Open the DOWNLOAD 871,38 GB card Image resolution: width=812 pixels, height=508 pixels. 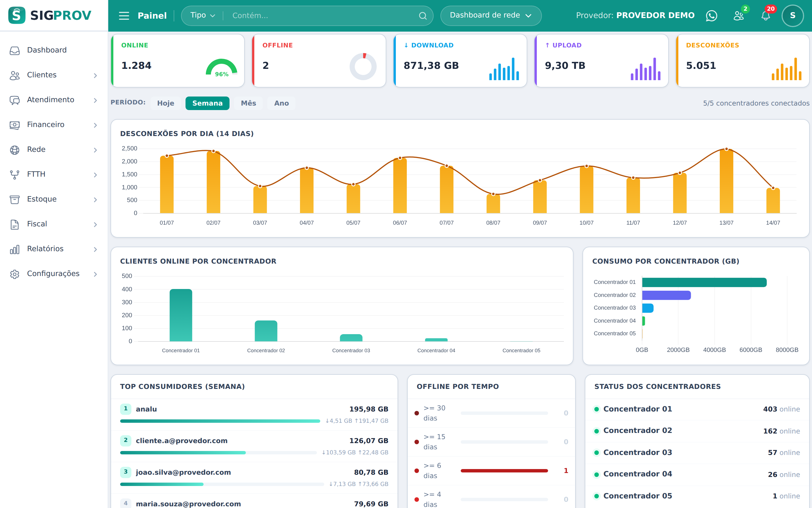tap(460, 60)
